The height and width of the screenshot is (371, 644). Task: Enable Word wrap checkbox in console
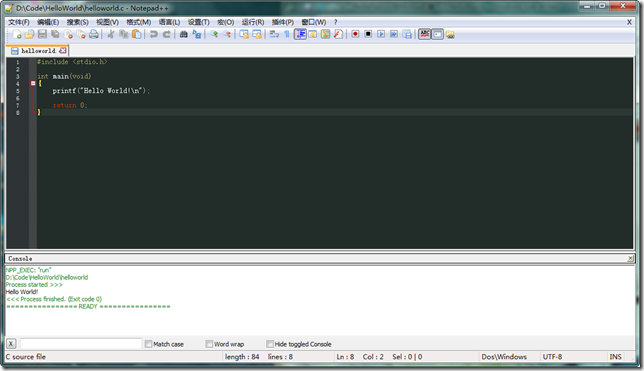pyautogui.click(x=209, y=344)
